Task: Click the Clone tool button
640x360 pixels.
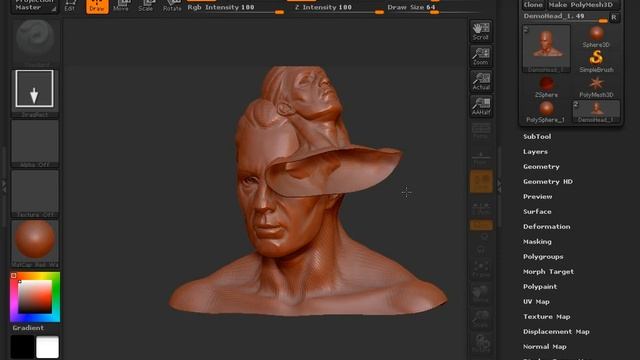Action: [x=533, y=5]
